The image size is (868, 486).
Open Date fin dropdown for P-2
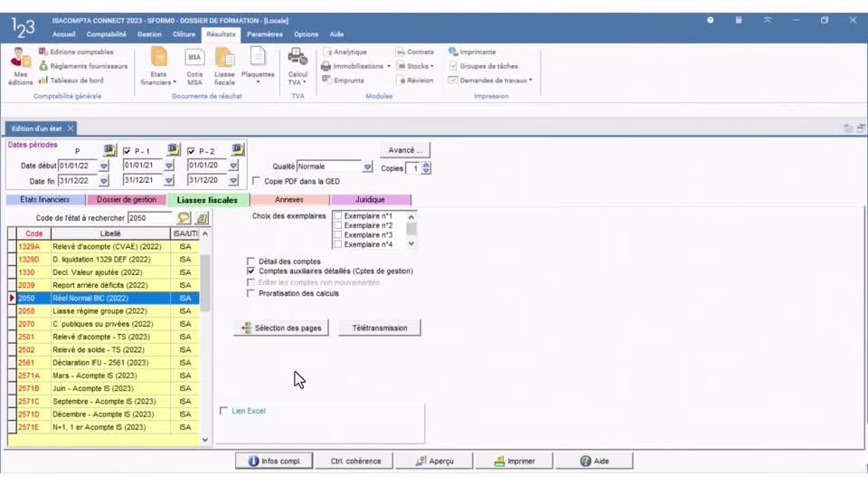[233, 180]
